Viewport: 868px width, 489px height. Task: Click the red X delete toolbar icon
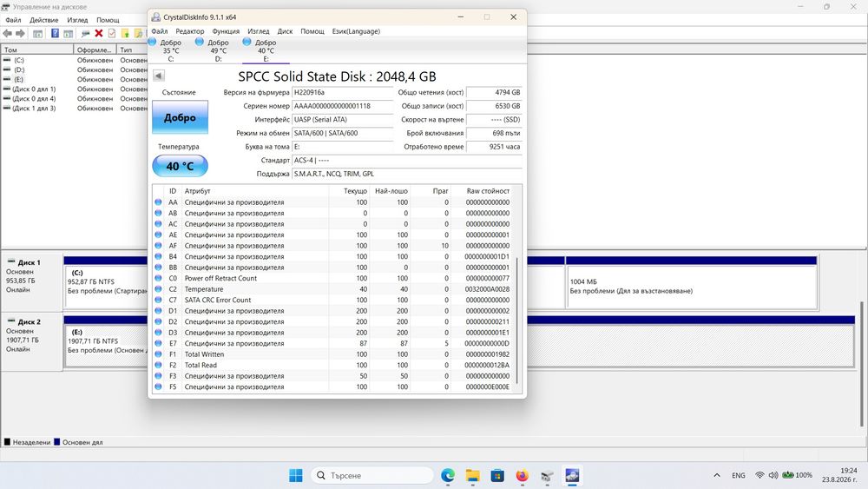click(x=99, y=34)
